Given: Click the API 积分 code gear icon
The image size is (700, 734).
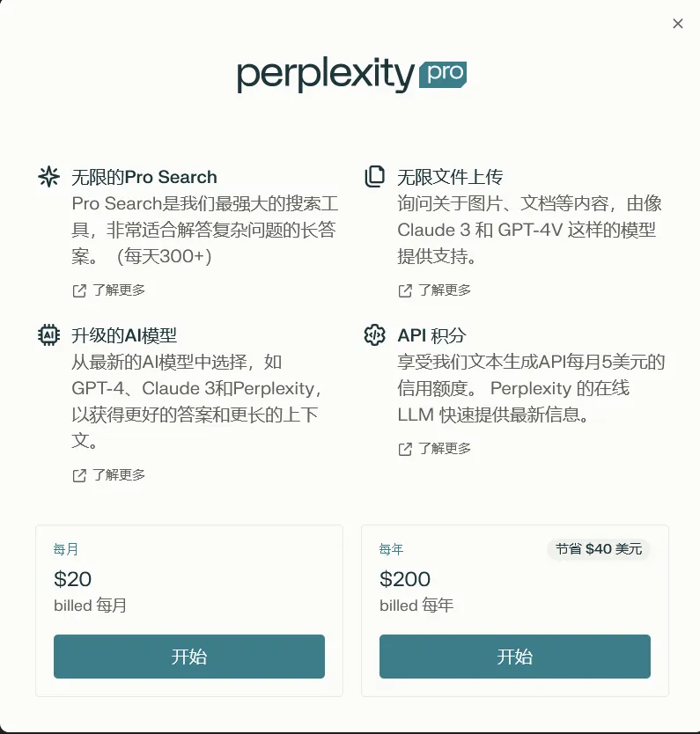Looking at the screenshot, I should pos(375,335).
